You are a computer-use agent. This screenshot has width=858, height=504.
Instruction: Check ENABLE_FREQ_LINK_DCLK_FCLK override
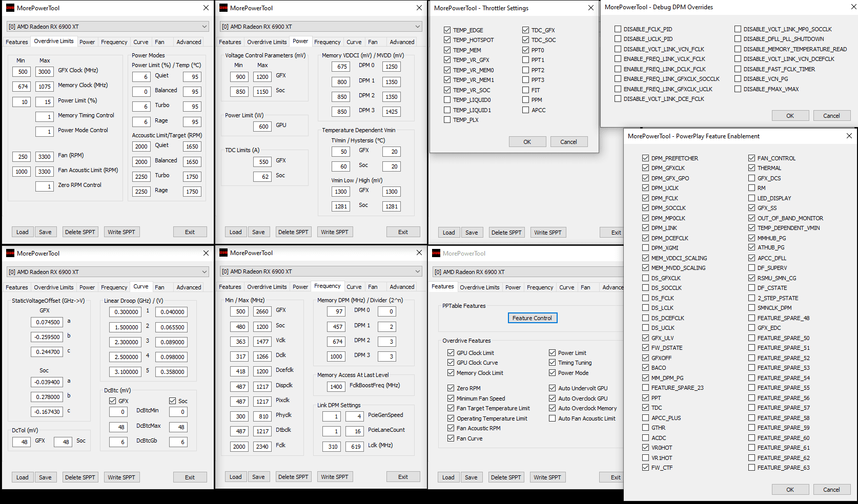[x=618, y=69]
